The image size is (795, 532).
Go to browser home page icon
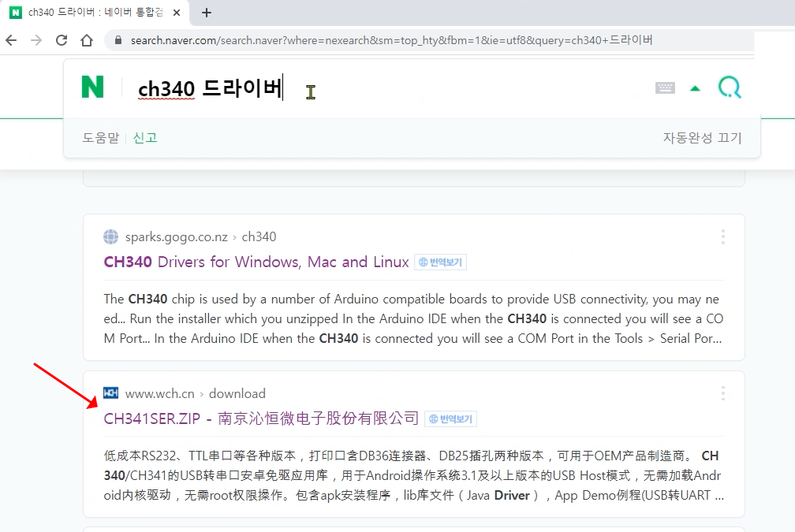point(87,40)
